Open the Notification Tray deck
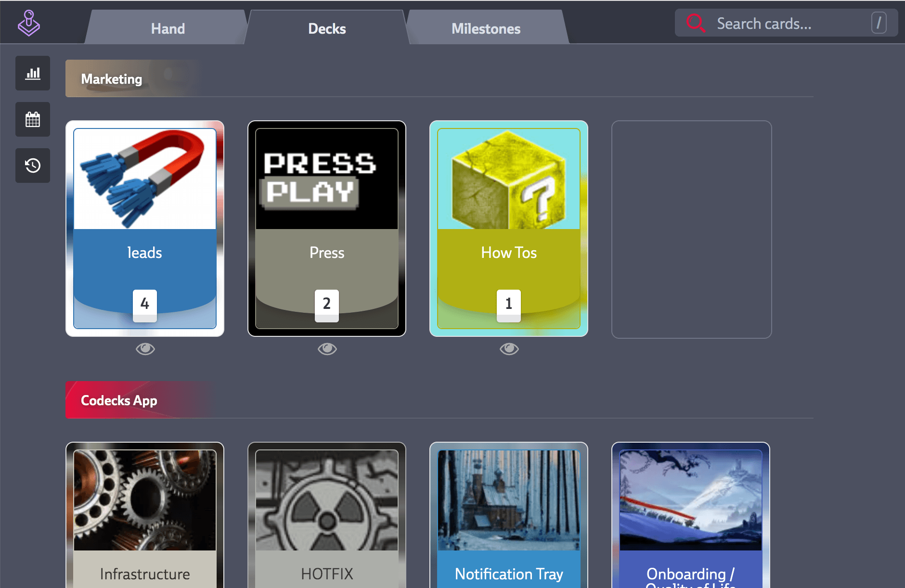The image size is (905, 588). click(509, 515)
